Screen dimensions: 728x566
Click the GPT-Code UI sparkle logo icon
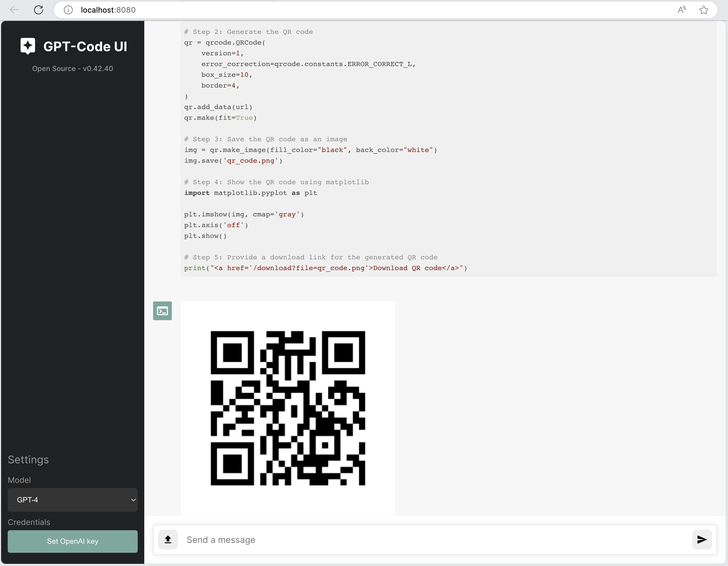[28, 46]
